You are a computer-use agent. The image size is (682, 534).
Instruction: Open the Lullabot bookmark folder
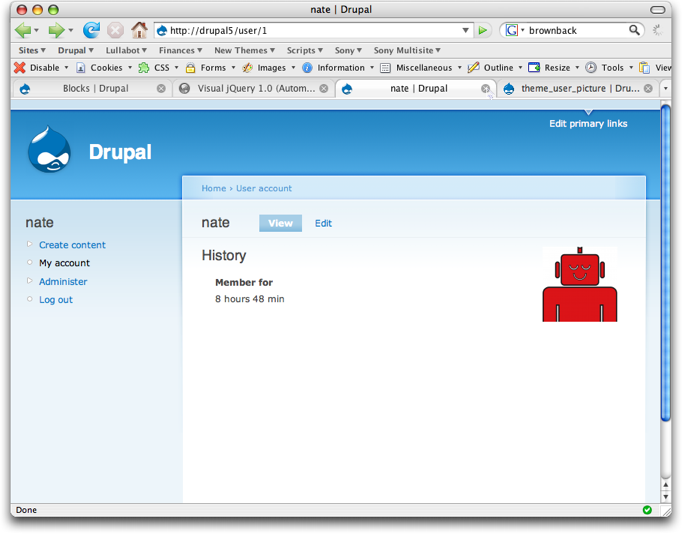coord(126,50)
